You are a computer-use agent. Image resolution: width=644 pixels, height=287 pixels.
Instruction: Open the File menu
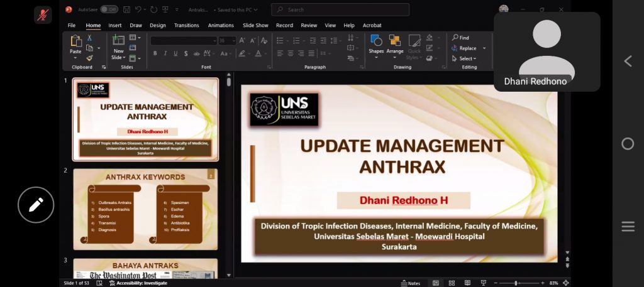[72, 25]
